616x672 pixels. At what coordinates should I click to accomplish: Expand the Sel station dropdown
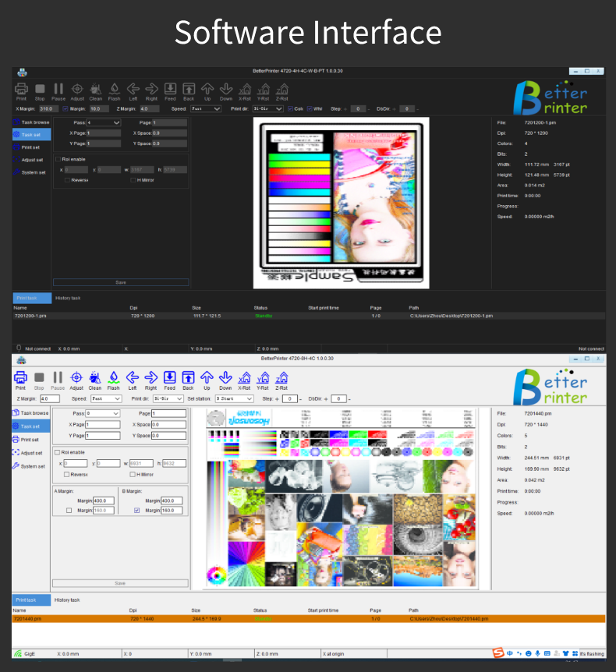coord(235,398)
